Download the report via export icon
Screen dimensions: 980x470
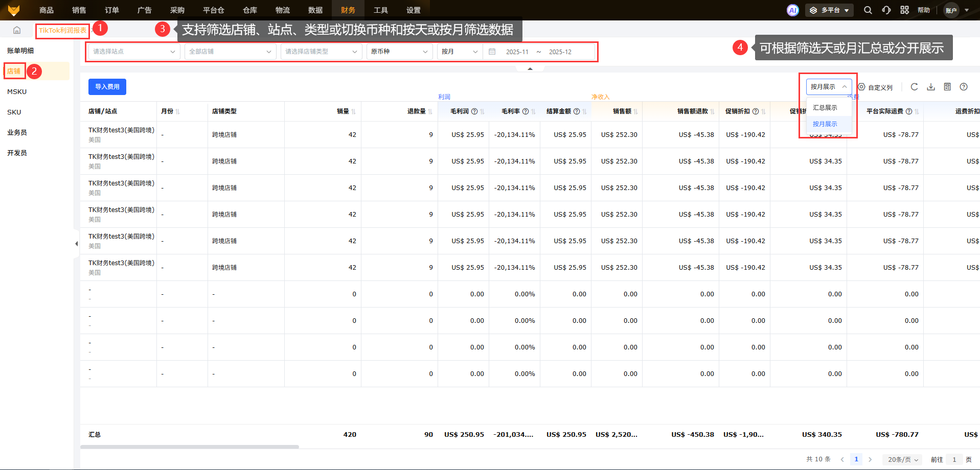pyautogui.click(x=931, y=87)
